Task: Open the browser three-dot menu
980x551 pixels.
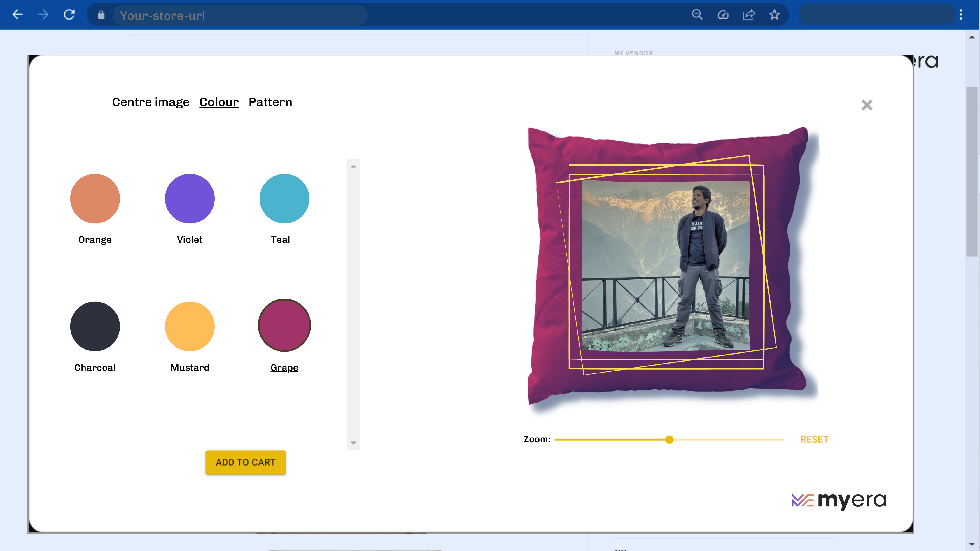Action: (961, 15)
